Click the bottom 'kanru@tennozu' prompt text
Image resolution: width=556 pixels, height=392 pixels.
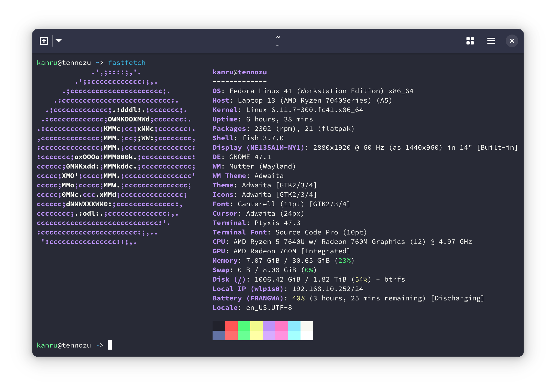click(64, 345)
